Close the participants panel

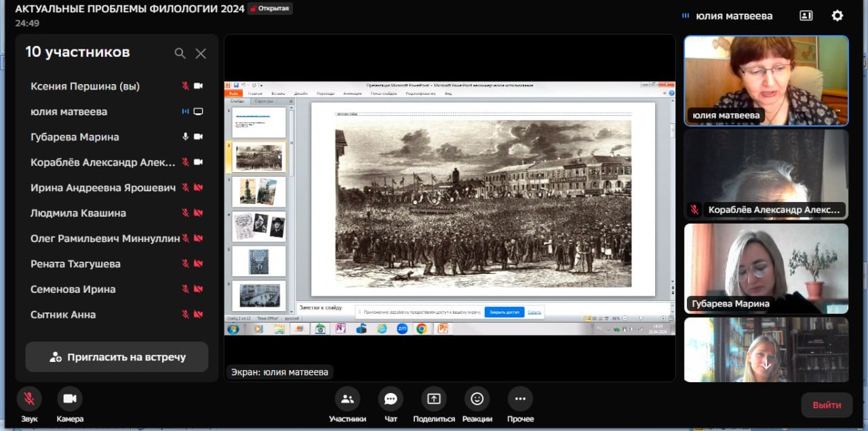point(201,53)
